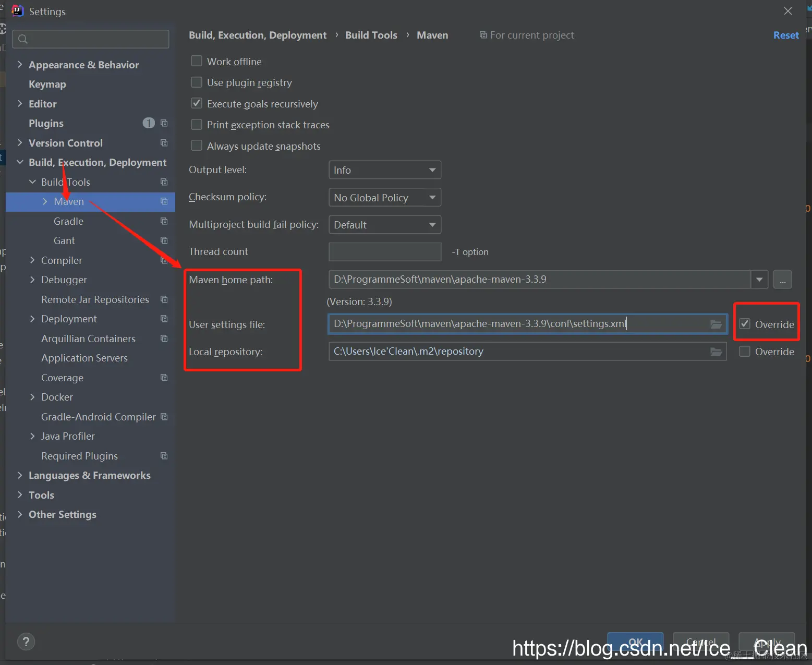Click the OK button
This screenshot has height=665, width=812.
coord(635,642)
